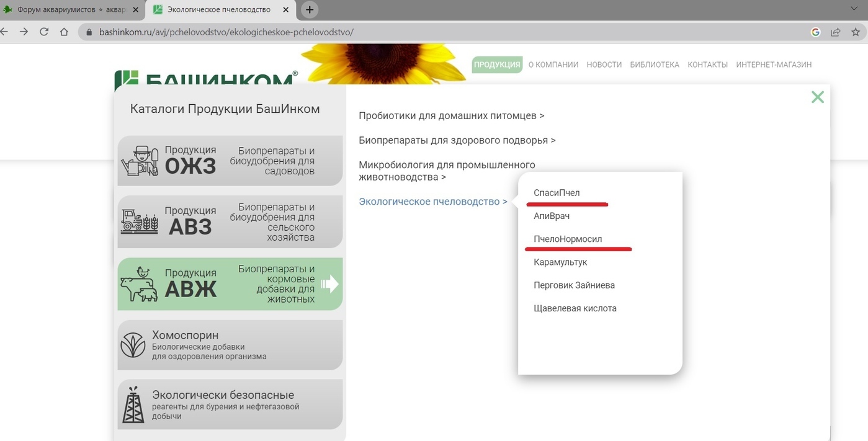Click the white arrow on АВЖ card
The image size is (868, 441).
(329, 283)
